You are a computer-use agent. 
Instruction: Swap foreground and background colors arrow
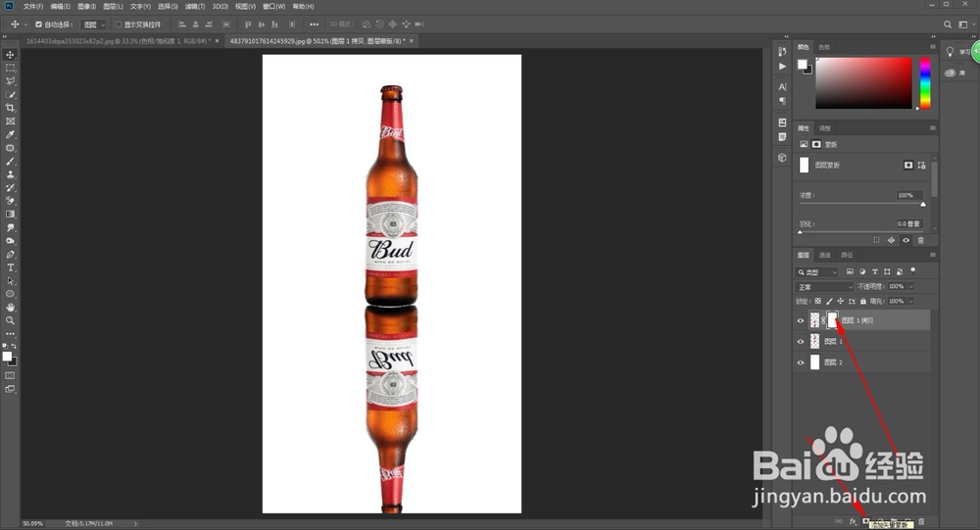14,346
